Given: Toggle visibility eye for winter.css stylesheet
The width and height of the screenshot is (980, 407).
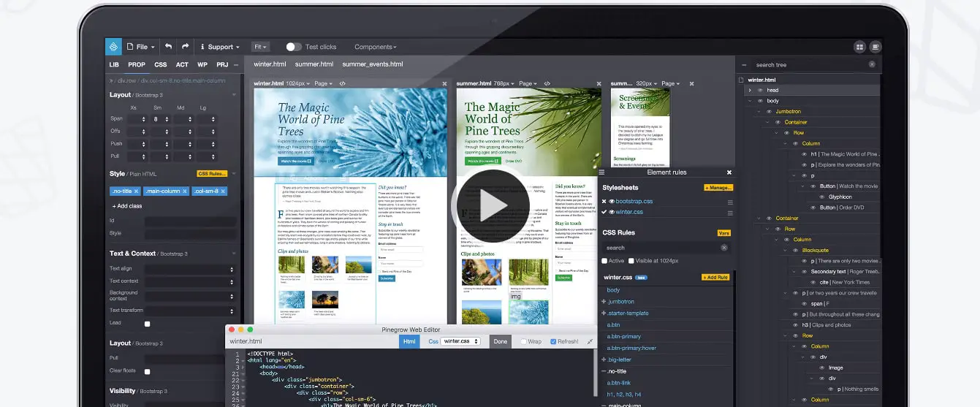Looking at the screenshot, I should click(612, 213).
